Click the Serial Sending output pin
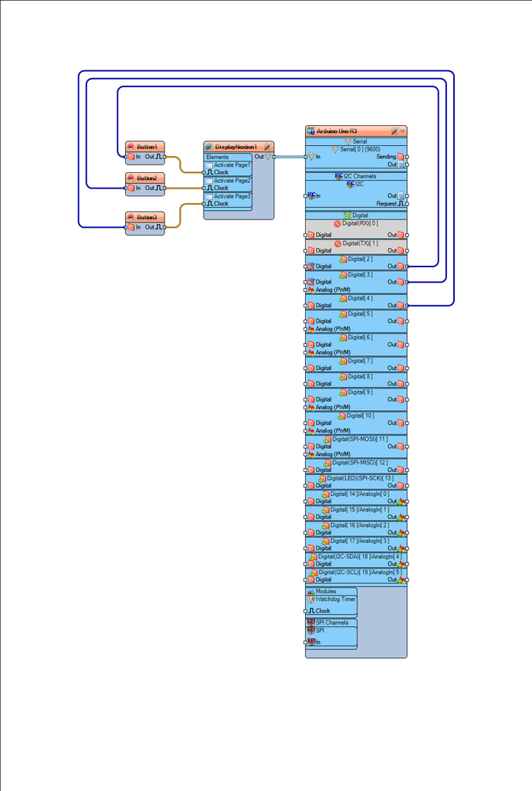 [x=407, y=157]
